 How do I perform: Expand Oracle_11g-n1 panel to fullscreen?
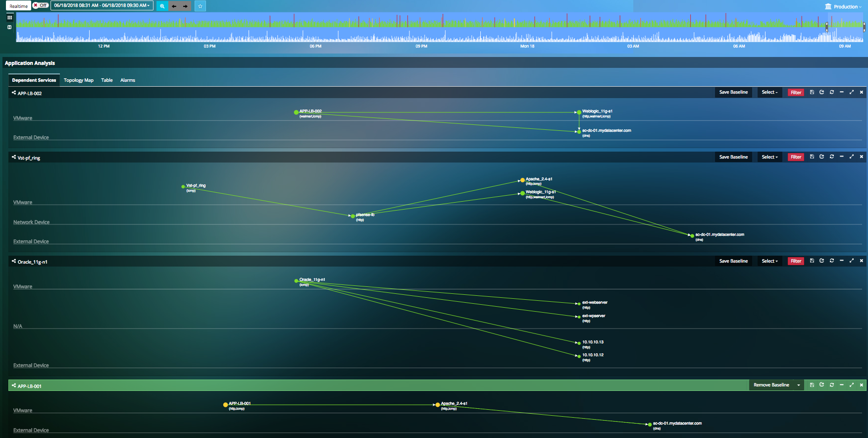click(x=852, y=261)
